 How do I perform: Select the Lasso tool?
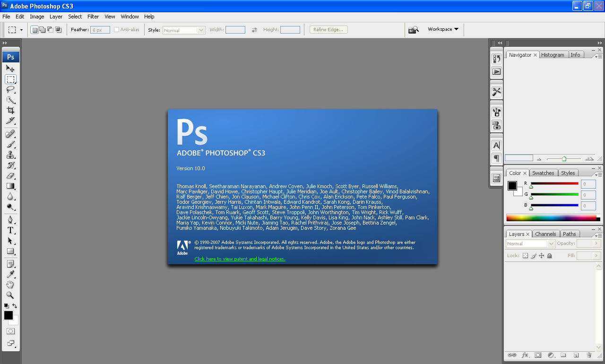(x=10, y=89)
